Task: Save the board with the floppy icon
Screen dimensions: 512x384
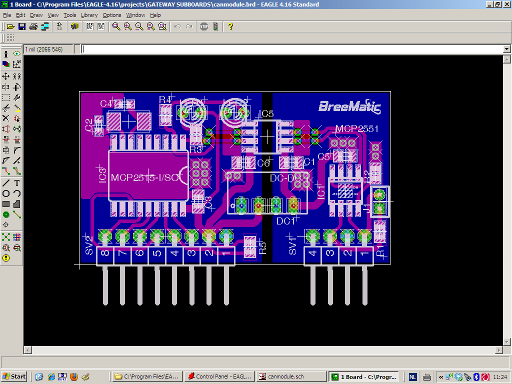Action: point(22,27)
